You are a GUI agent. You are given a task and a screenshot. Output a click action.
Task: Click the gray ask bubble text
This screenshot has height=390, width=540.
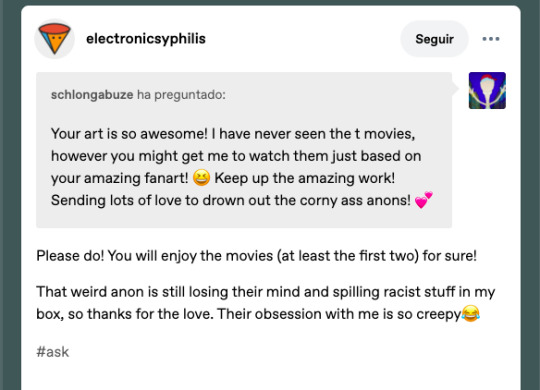244,150
